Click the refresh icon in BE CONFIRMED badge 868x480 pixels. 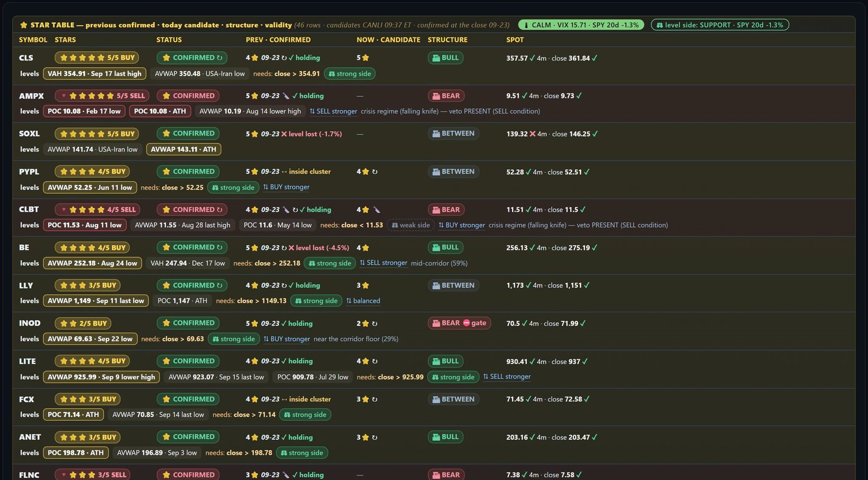tap(220, 247)
